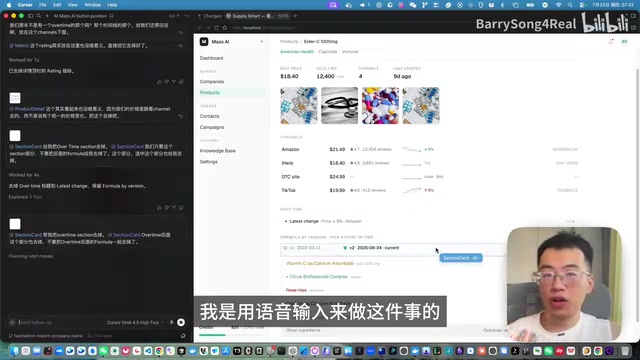Revert the Metric rating message with the undo arrow

click(181, 46)
